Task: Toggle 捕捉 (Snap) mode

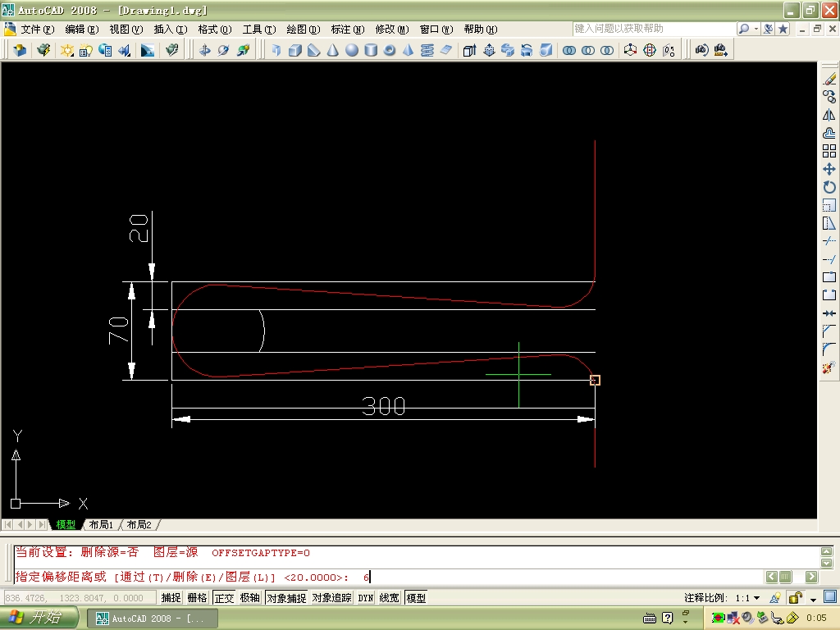Action: click(171, 597)
